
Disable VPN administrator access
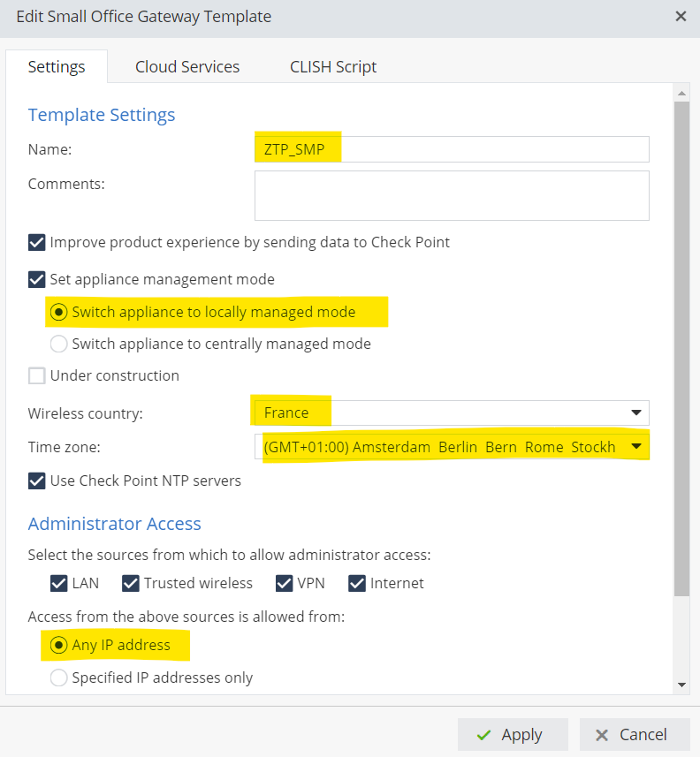click(285, 583)
